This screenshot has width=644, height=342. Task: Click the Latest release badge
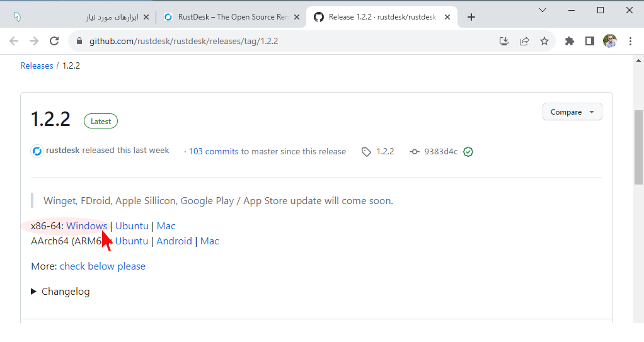(101, 121)
